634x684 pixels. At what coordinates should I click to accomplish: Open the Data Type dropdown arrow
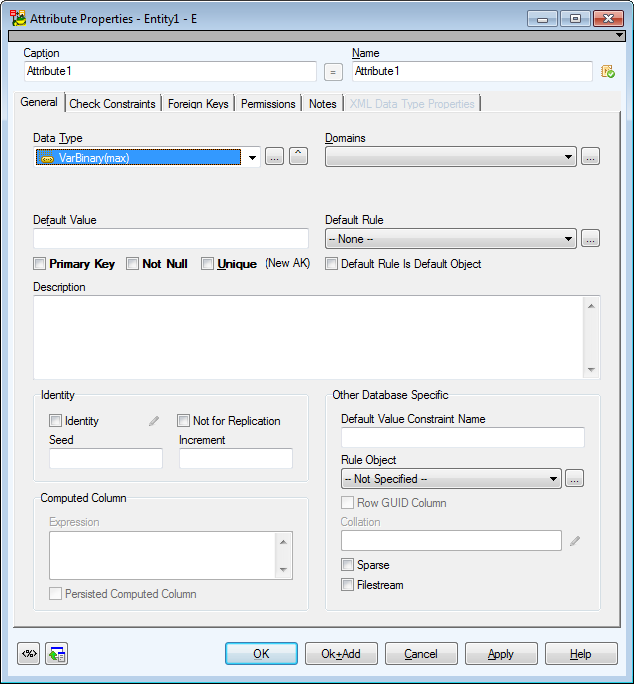[x=252, y=157]
